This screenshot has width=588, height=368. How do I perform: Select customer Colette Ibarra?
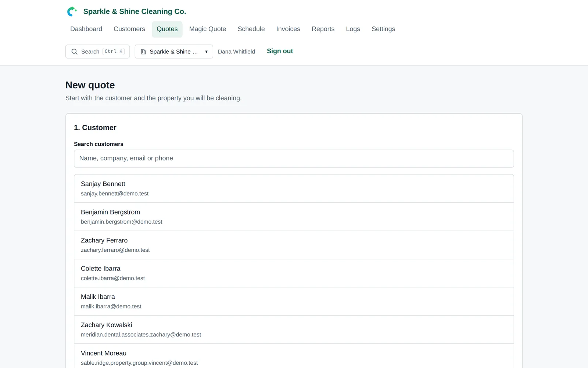click(x=294, y=273)
